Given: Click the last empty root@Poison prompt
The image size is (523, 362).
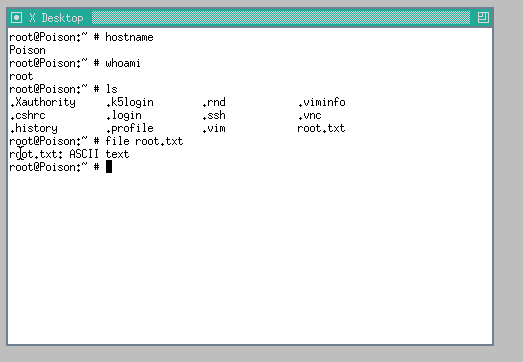Looking at the screenshot, I should [54, 167].
